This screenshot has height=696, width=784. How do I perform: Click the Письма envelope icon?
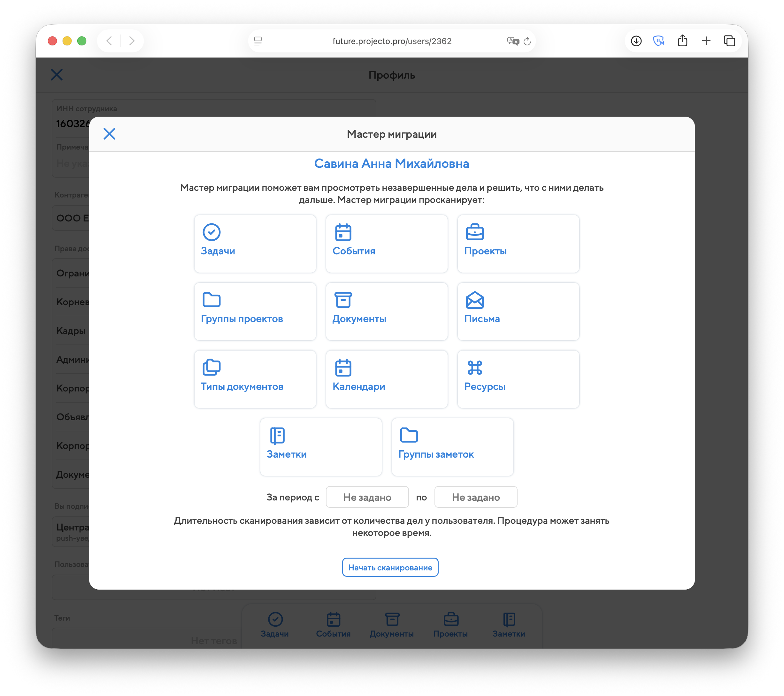pos(474,300)
